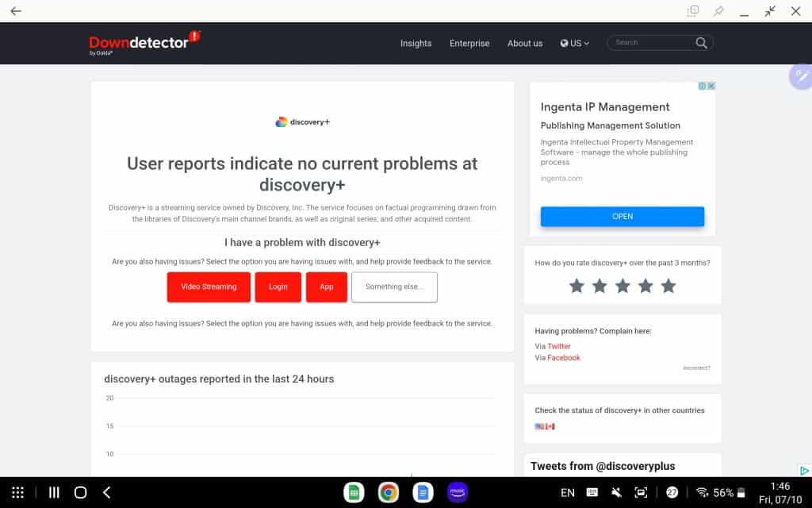Open the Insights menu item
Viewport: 812px width, 508px height.
pos(416,44)
